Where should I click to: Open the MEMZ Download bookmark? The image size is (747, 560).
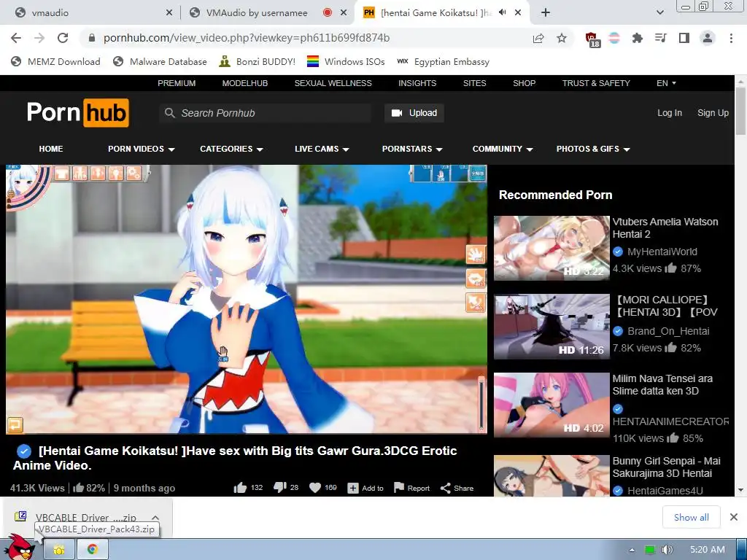click(55, 61)
